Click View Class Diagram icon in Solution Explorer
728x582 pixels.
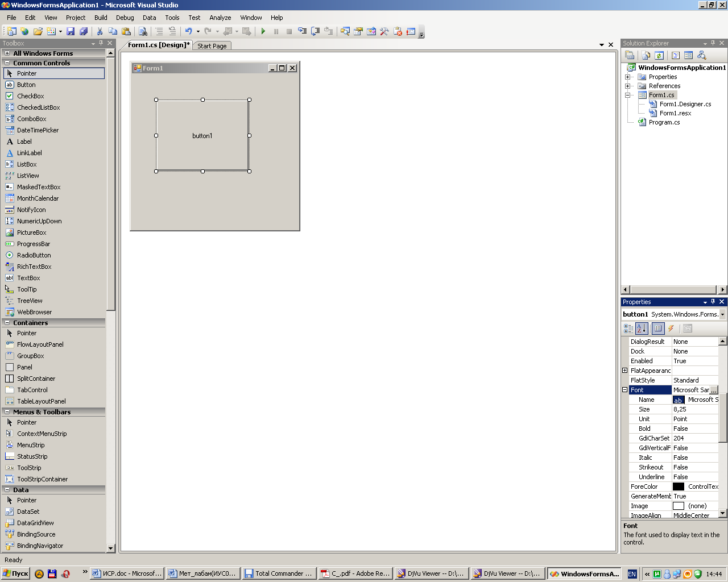[x=702, y=55]
